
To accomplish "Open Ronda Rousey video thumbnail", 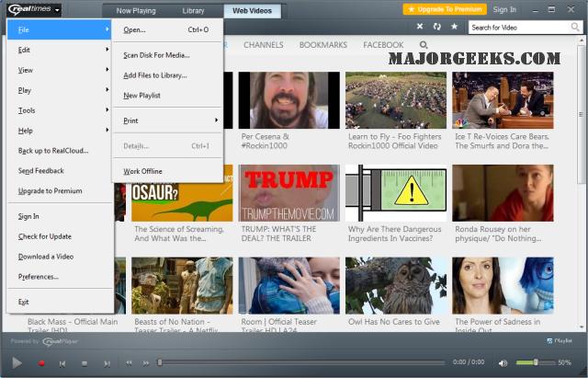I will click(503, 193).
